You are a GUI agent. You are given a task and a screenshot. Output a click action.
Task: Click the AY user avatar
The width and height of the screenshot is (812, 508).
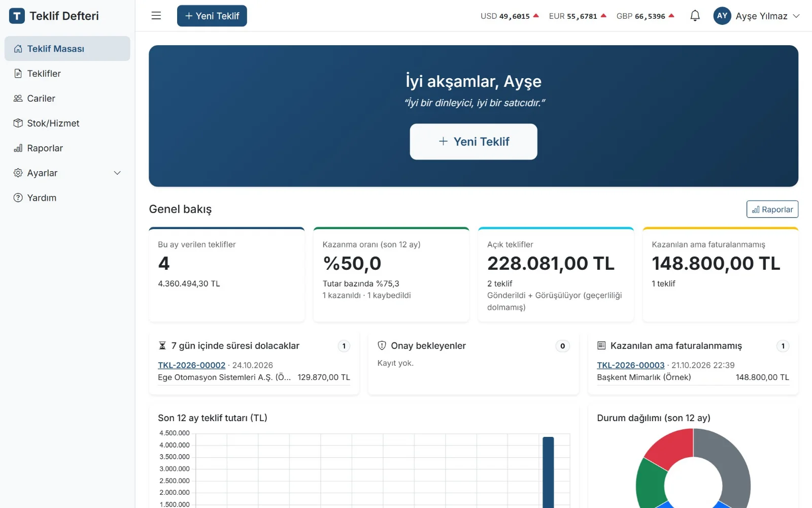(722, 16)
